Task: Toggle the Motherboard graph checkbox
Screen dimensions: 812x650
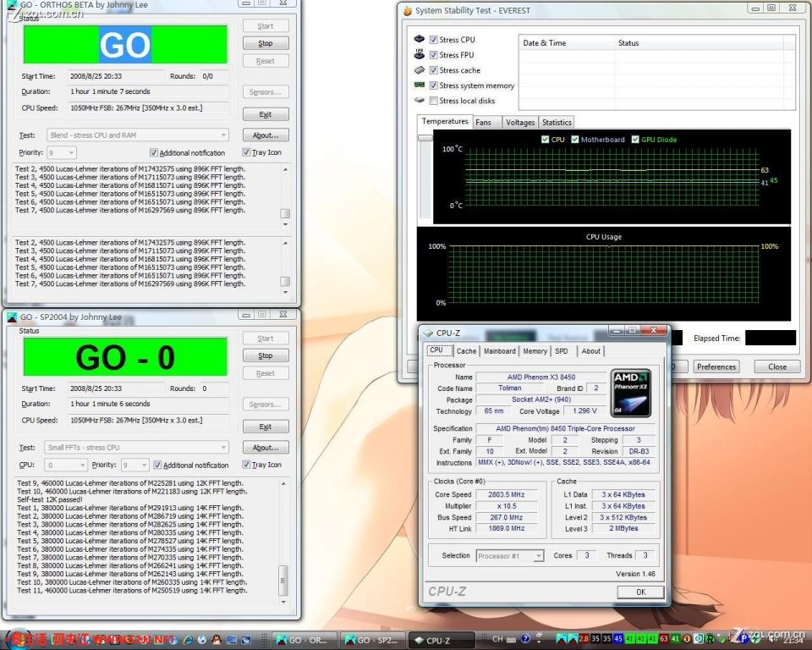Action: tap(574, 140)
